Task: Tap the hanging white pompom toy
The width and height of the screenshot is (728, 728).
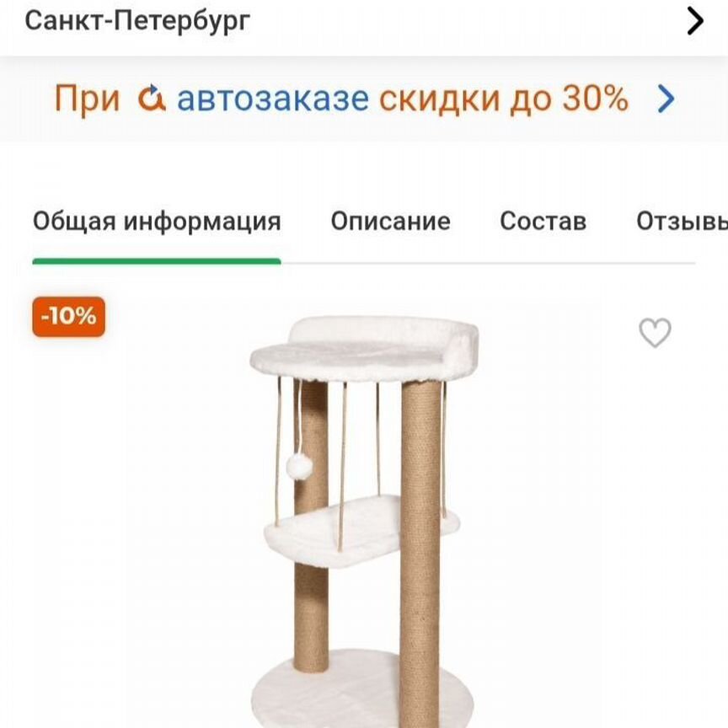Action: click(x=299, y=467)
